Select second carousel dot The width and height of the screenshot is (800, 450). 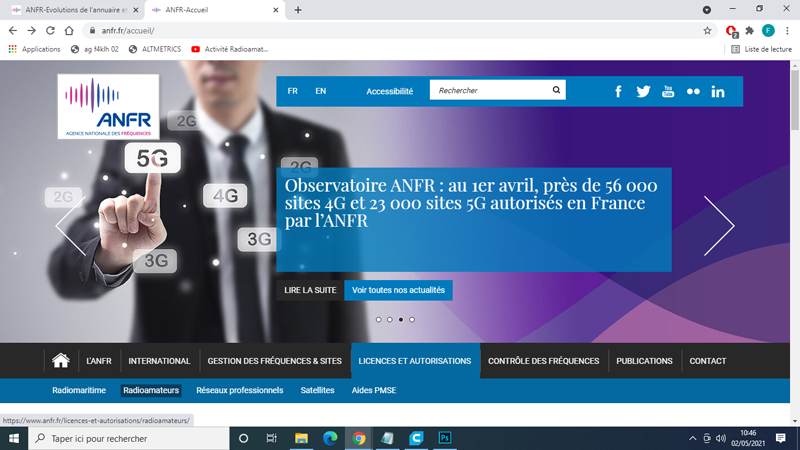point(390,320)
